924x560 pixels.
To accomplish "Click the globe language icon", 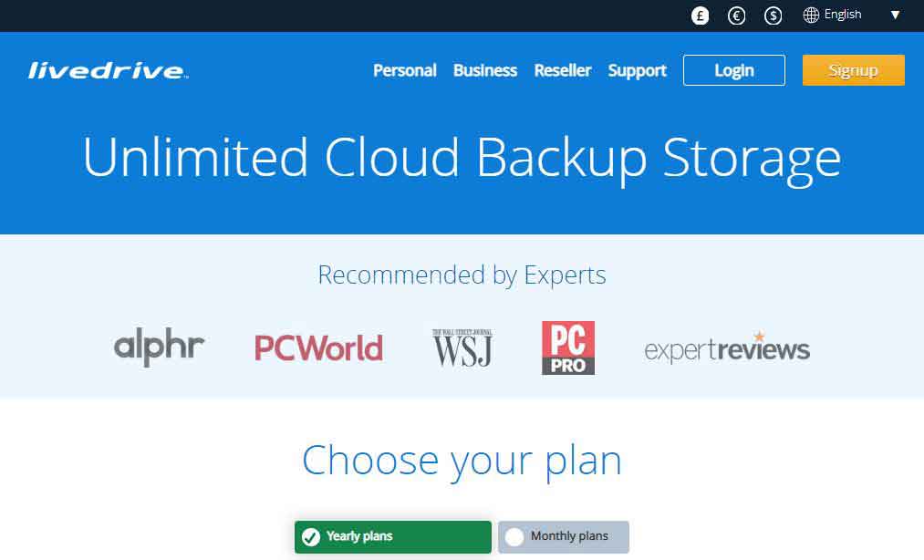I will tap(811, 15).
